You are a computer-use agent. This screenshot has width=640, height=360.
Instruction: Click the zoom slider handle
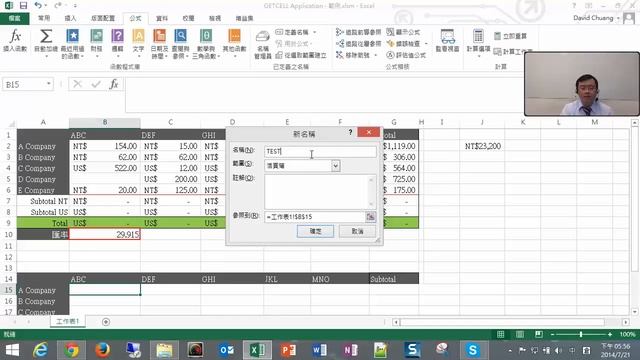coord(581,334)
